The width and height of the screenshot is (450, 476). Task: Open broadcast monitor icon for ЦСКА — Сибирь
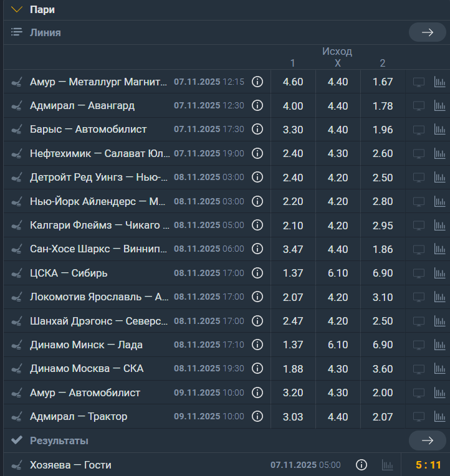[419, 273]
